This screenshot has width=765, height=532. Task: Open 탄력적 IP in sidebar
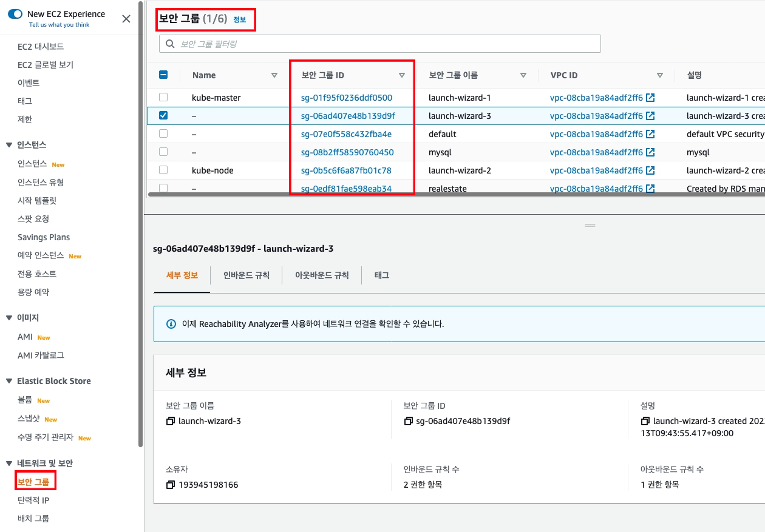click(x=33, y=500)
